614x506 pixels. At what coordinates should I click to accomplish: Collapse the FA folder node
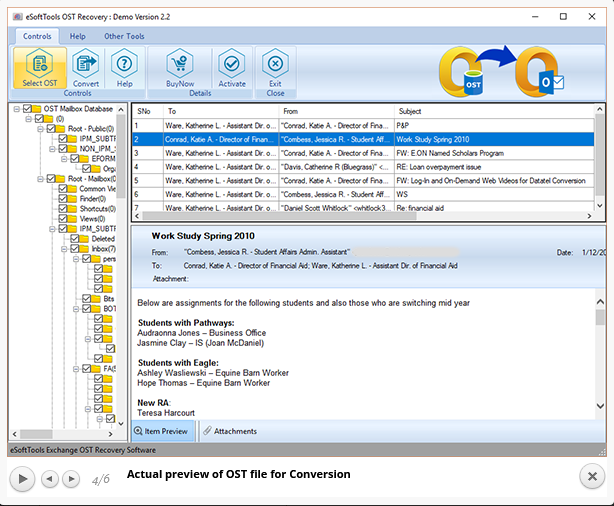coord(76,369)
